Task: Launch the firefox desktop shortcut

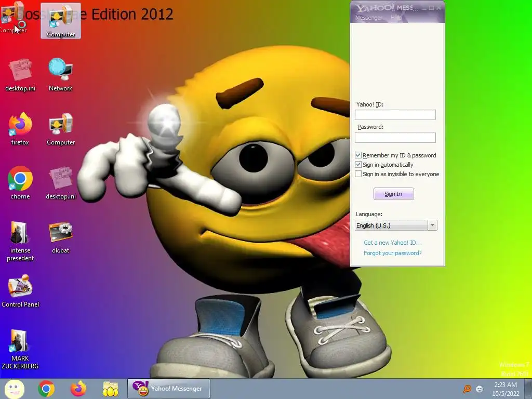Action: point(20,129)
